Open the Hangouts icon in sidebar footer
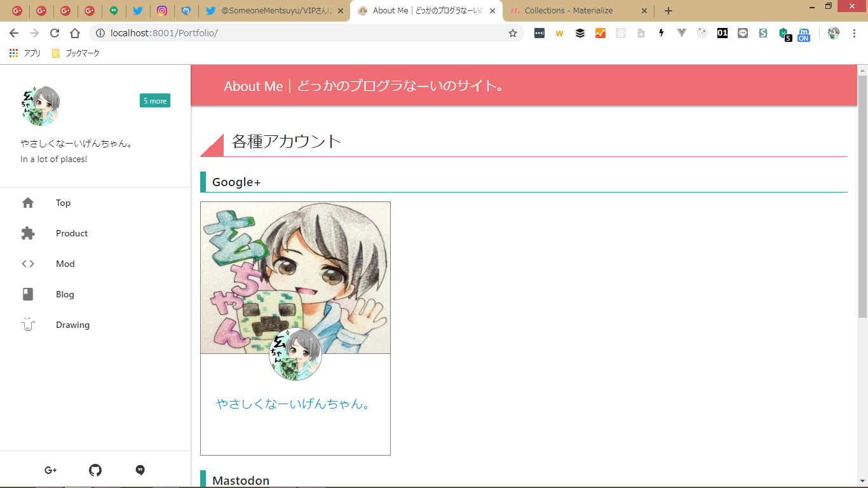The height and width of the screenshot is (488, 868). (x=140, y=470)
